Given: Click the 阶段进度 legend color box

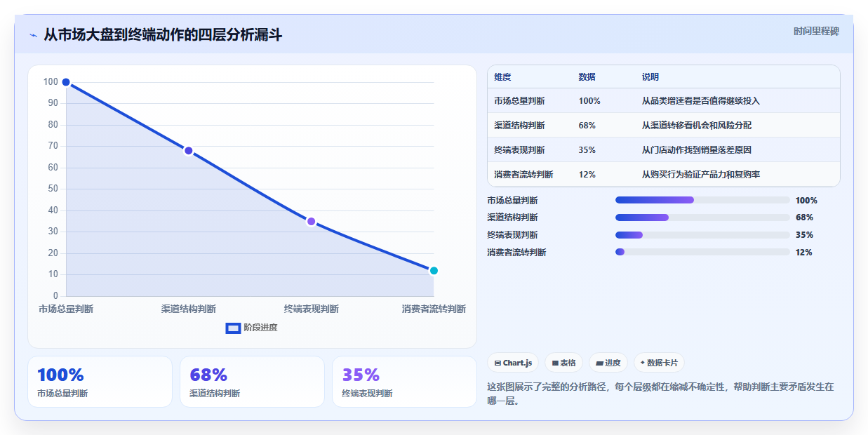Looking at the screenshot, I should [x=233, y=328].
